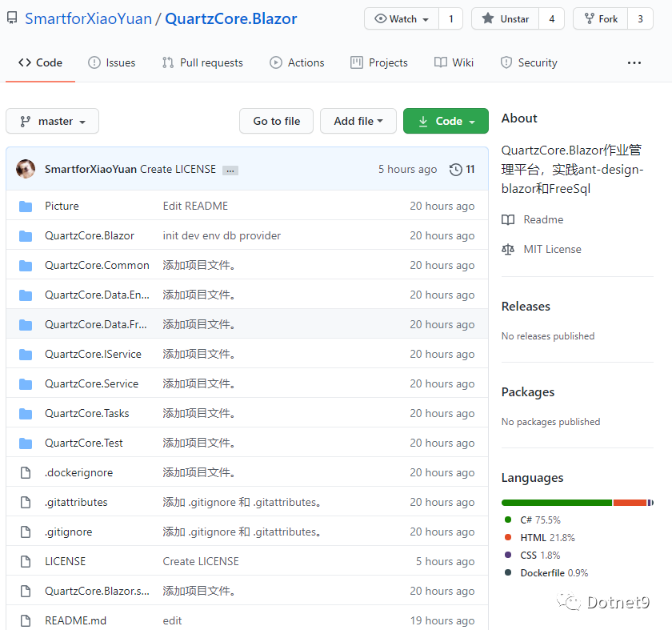Open the Watch notifications dropdown
Screen dimensions: 672x630
(x=402, y=19)
